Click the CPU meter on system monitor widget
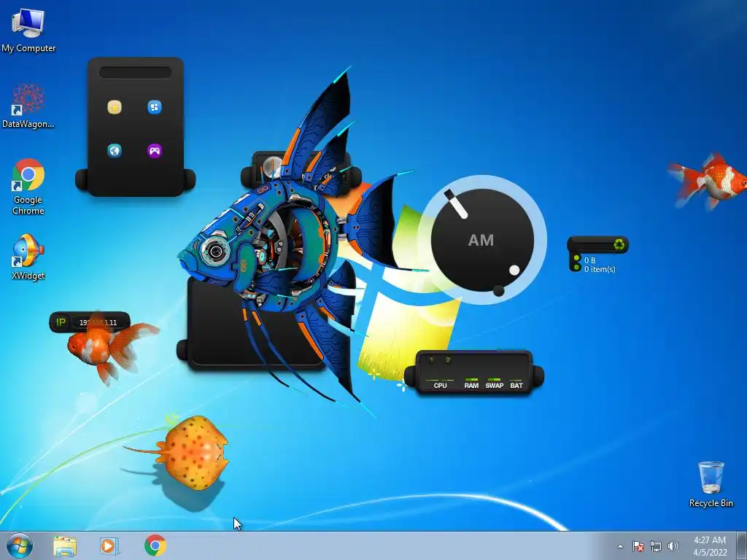The width and height of the screenshot is (747, 560). [x=440, y=384]
